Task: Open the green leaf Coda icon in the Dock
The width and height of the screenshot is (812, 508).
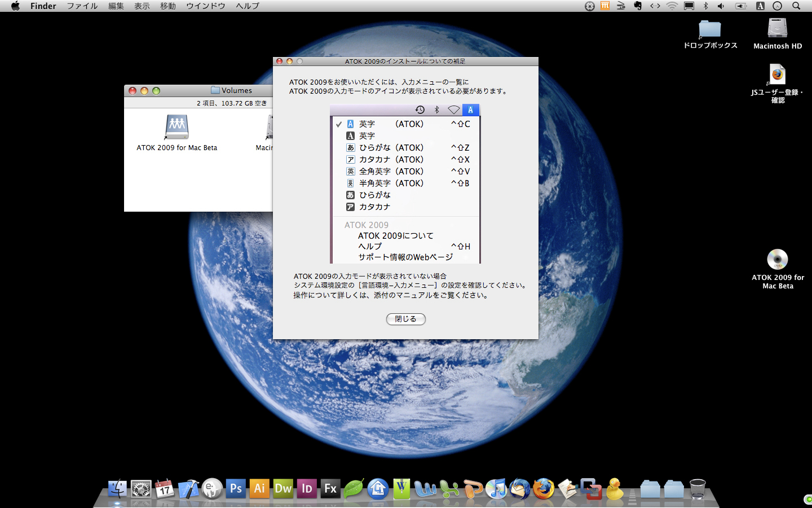Action: pos(354,489)
